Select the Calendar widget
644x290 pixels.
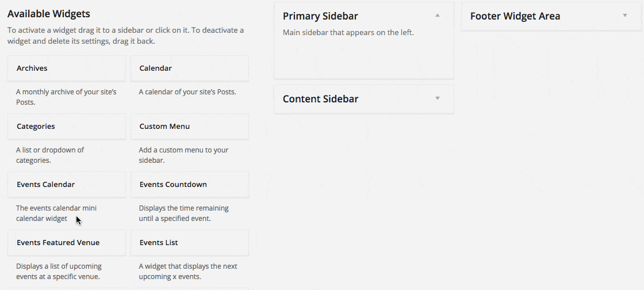pyautogui.click(x=189, y=68)
